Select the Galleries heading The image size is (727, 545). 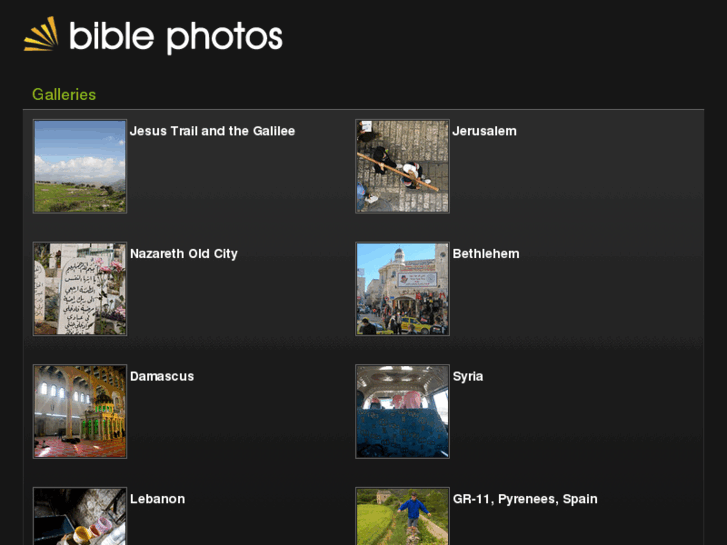pos(64,94)
